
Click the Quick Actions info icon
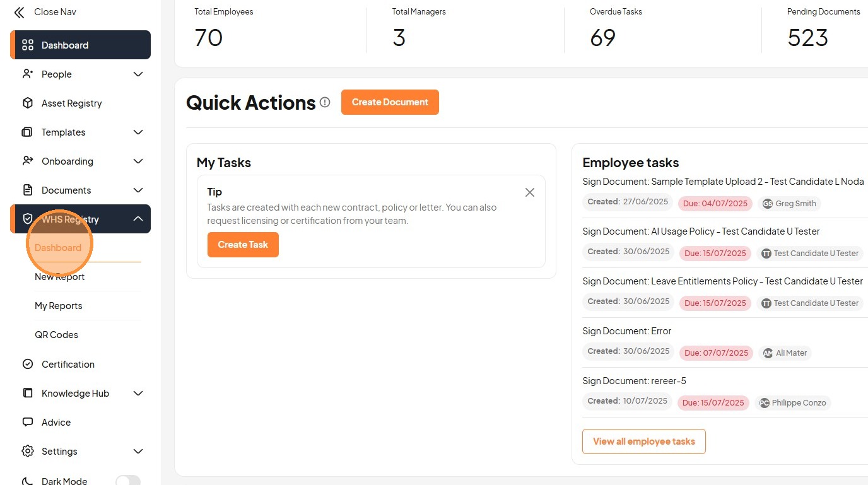coord(325,102)
